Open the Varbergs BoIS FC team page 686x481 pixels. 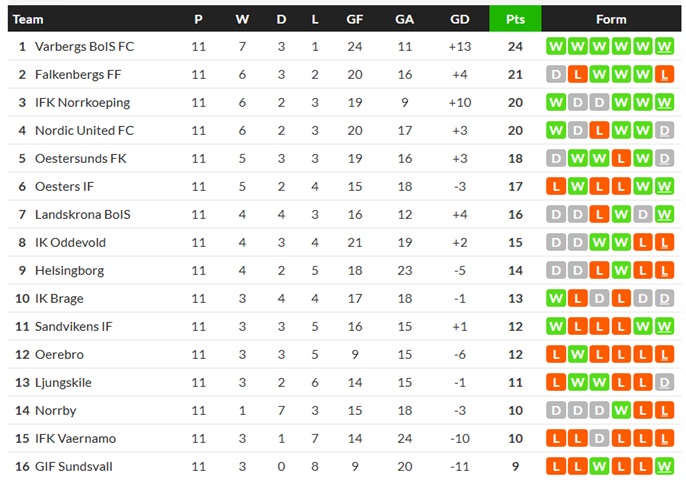click(84, 46)
